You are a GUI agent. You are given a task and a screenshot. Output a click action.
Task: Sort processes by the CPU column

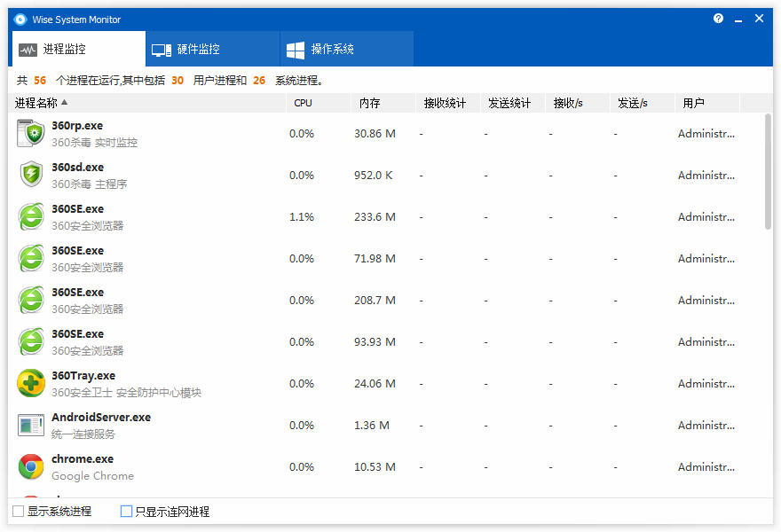click(x=303, y=102)
